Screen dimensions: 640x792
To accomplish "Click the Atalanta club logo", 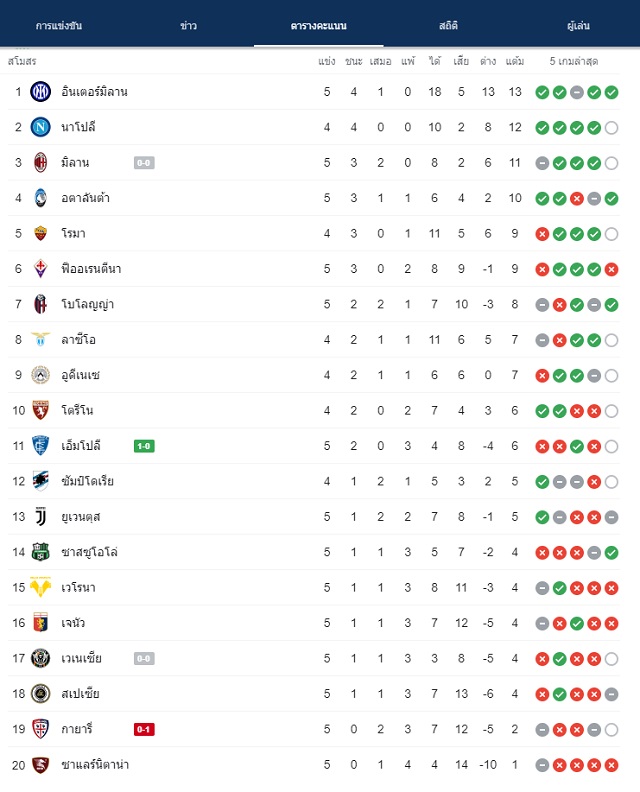I will (40, 198).
